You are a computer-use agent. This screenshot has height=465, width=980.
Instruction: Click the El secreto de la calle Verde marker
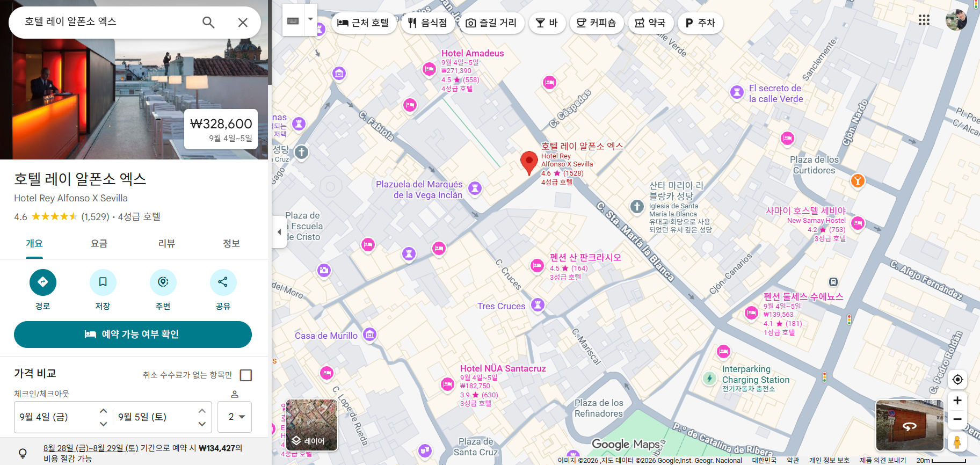click(737, 92)
